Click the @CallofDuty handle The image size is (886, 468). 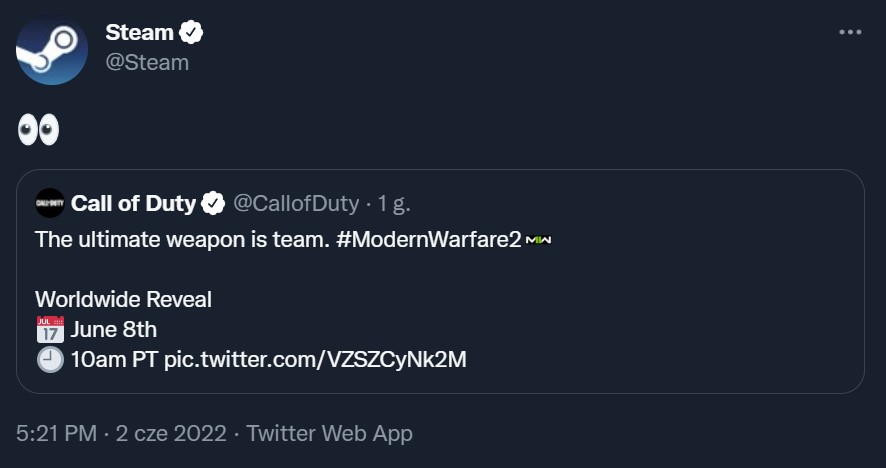click(x=295, y=204)
